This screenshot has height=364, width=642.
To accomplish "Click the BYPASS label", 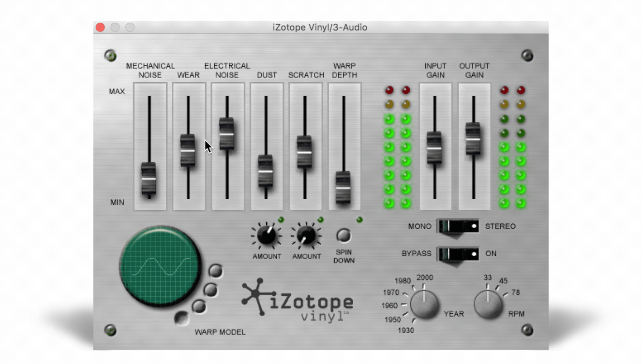I will [x=417, y=254].
